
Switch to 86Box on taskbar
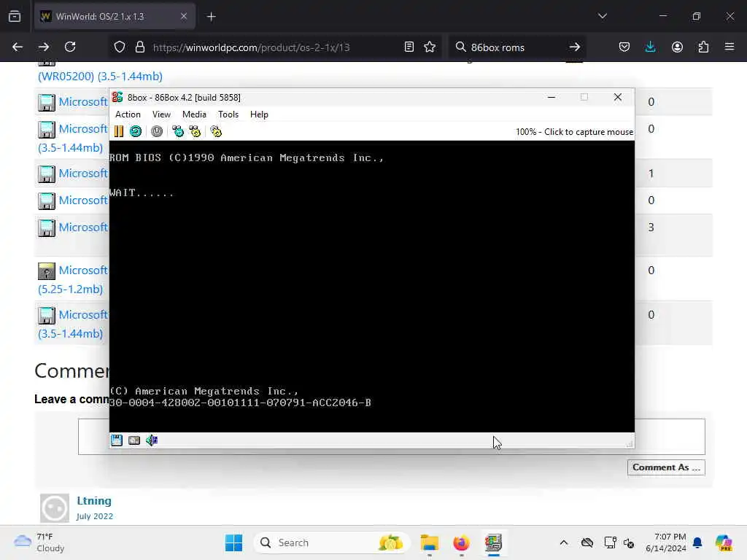click(494, 542)
